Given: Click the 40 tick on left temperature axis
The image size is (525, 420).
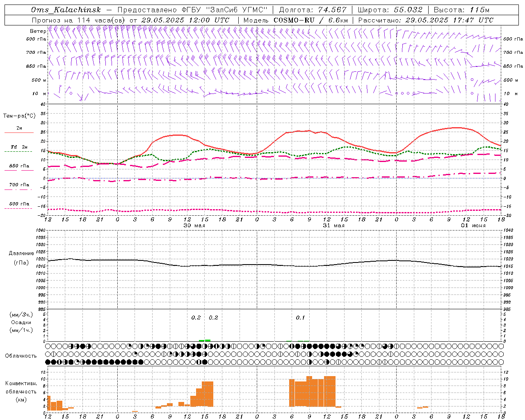Looking at the screenshot, I should tap(43, 104).
